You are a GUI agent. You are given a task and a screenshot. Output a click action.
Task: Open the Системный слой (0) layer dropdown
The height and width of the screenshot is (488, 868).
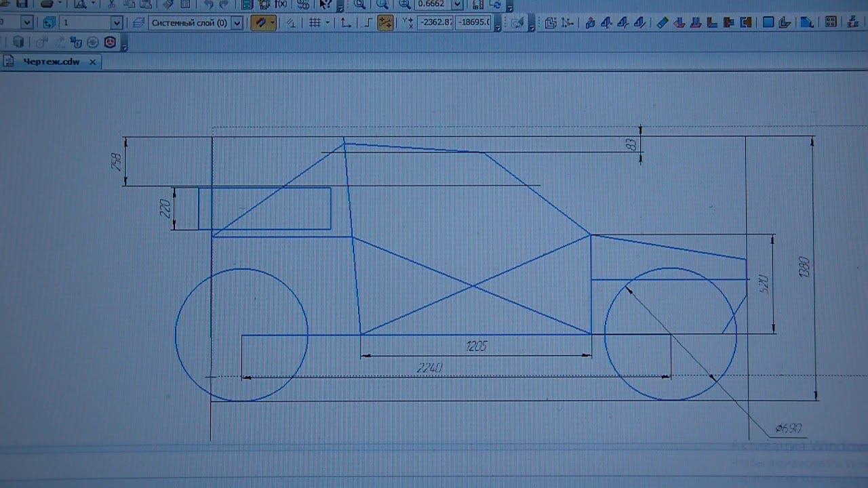click(237, 22)
